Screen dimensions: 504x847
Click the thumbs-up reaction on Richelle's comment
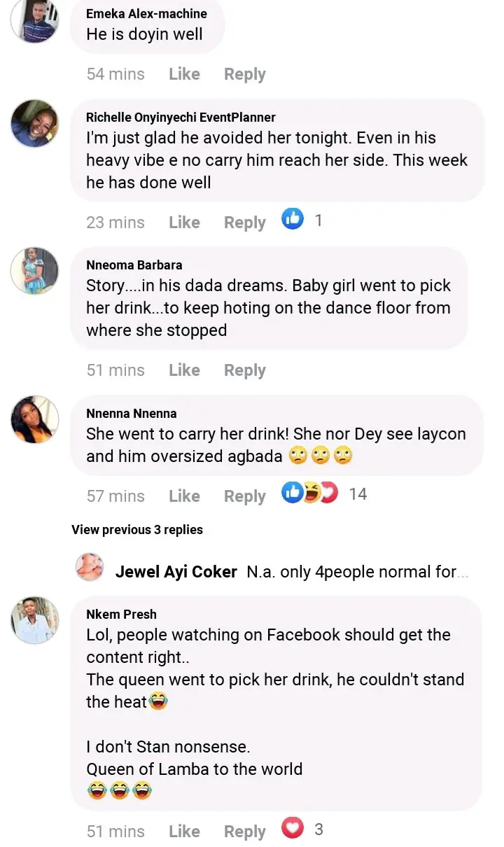pyautogui.click(x=293, y=220)
